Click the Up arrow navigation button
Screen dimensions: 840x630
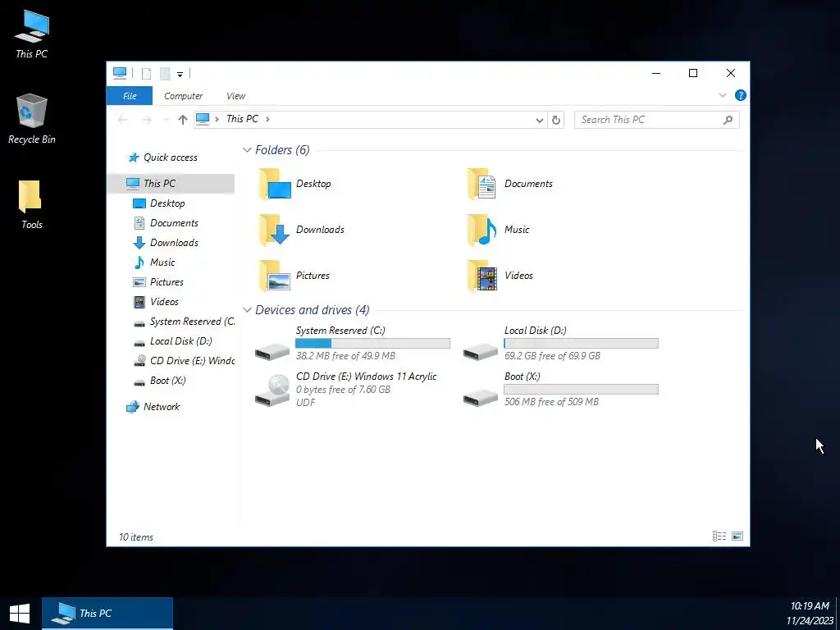tap(183, 120)
